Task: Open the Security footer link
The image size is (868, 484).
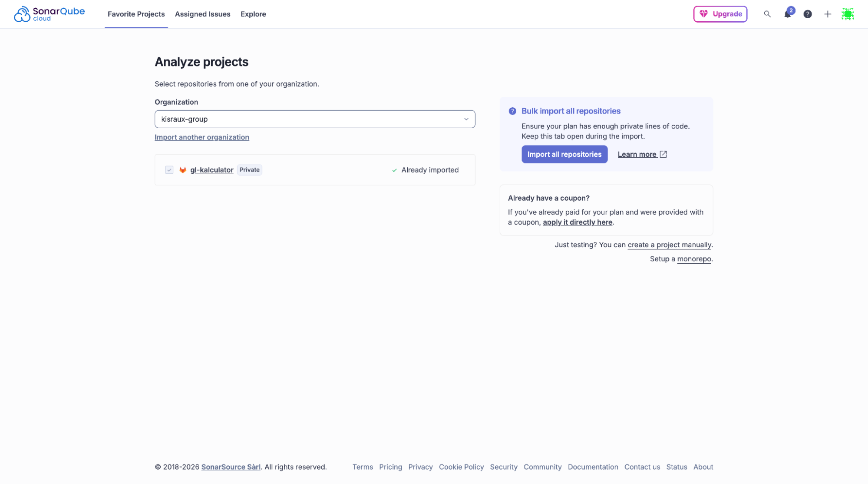Action: [504, 467]
